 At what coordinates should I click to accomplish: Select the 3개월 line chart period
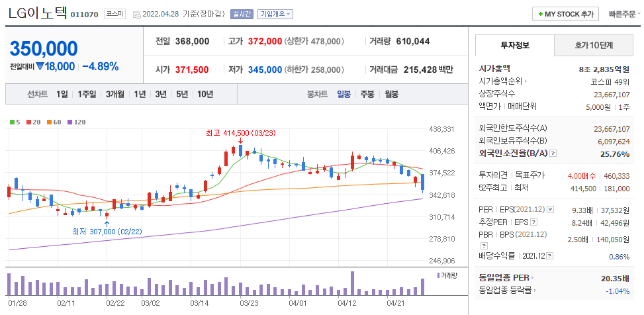pos(115,94)
